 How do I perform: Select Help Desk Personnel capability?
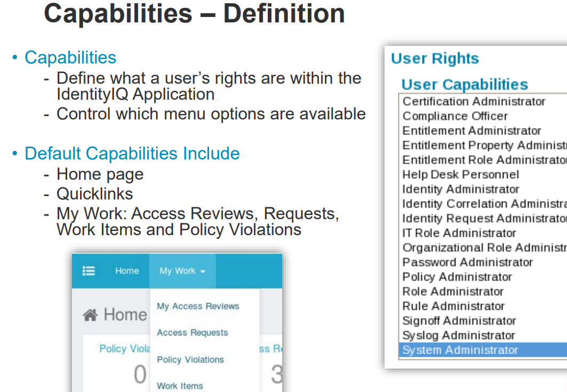[x=483, y=174]
